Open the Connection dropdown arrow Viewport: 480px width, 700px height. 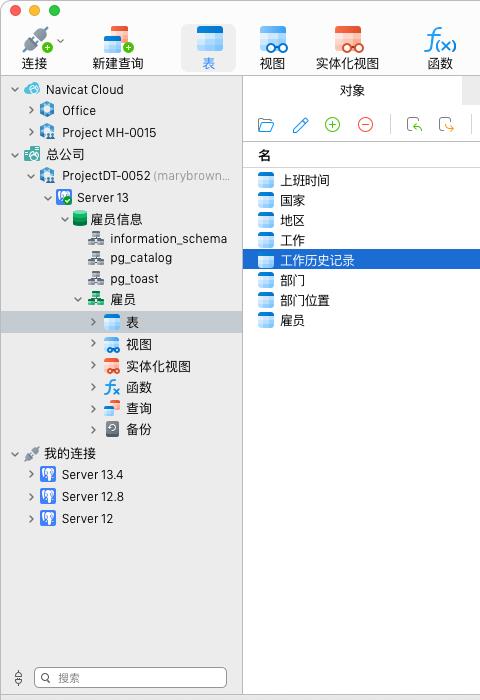(61, 41)
